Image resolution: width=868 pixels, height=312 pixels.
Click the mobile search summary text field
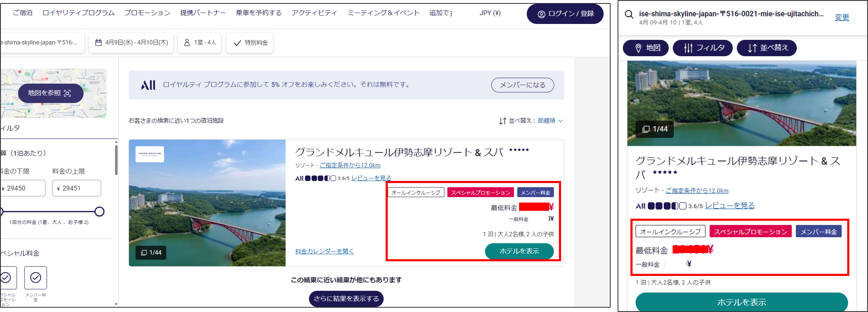click(731, 18)
